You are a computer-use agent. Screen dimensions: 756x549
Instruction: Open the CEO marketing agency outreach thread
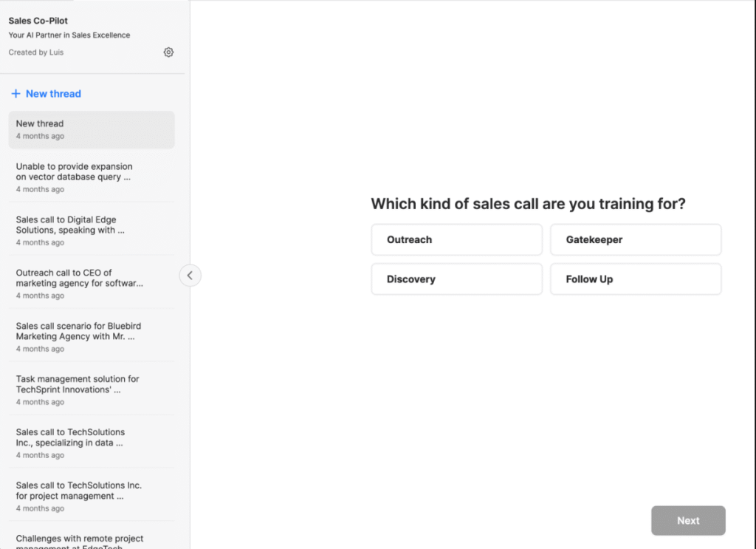tap(91, 283)
